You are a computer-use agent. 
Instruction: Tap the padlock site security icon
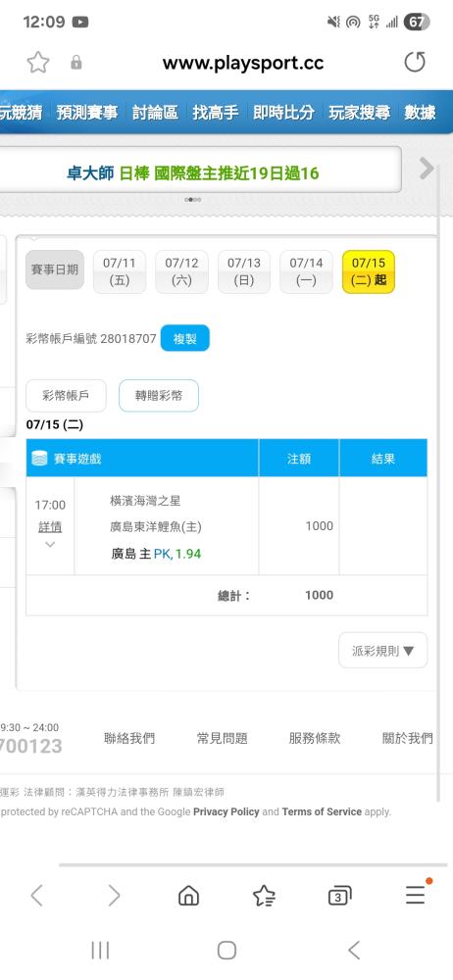[x=76, y=63]
